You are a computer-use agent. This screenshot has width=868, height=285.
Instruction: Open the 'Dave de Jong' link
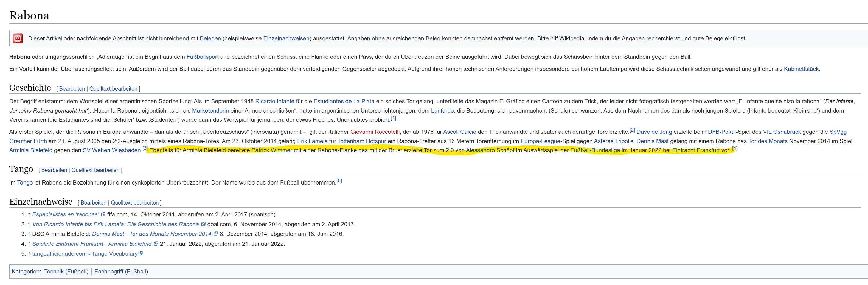(x=654, y=132)
